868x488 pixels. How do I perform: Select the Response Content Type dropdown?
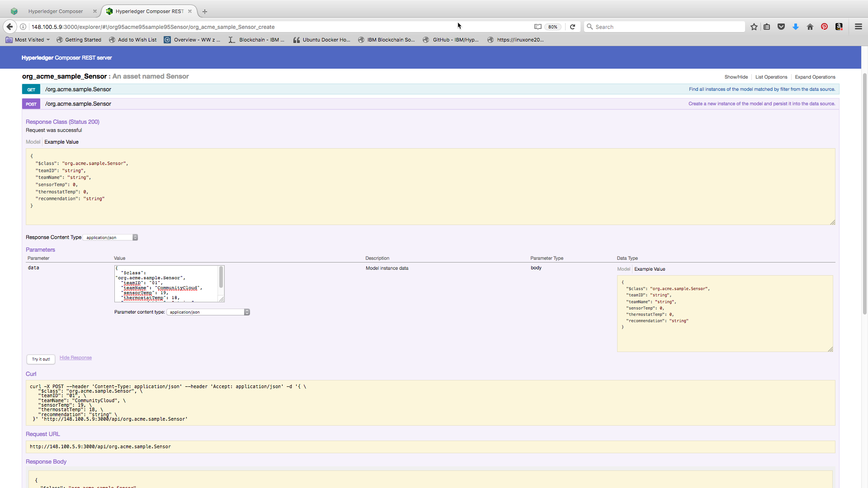point(111,237)
